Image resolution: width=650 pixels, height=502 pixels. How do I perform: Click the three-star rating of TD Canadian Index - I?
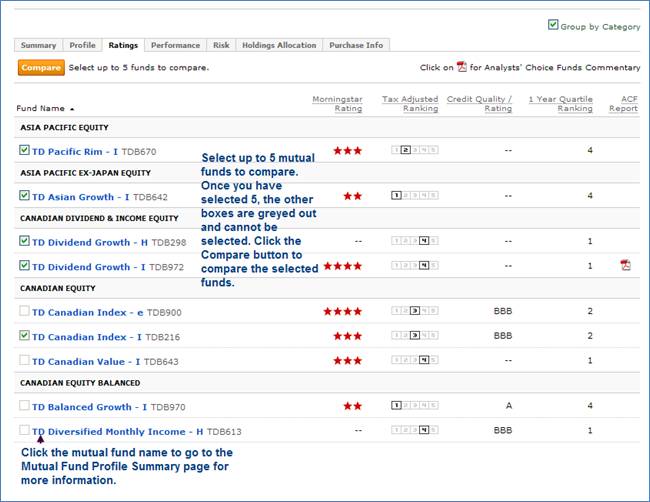point(348,336)
